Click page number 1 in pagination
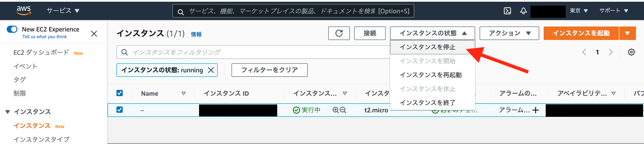 597,52
